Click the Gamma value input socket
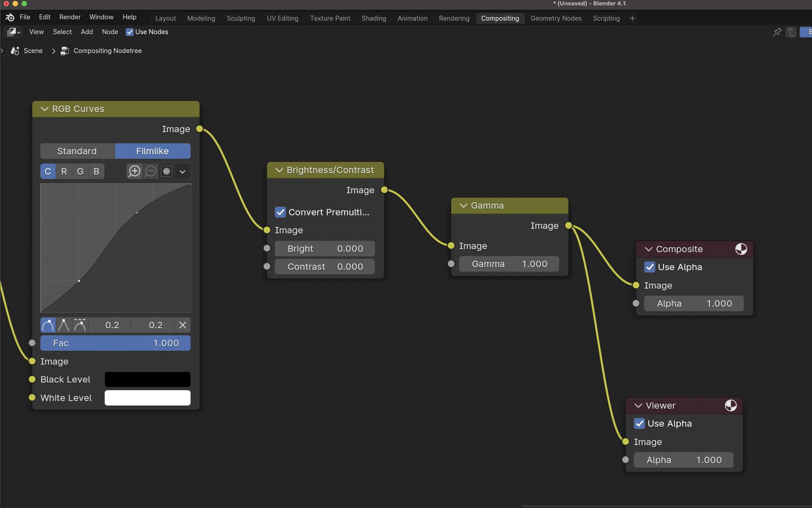Viewport: 812px width, 508px height. pos(451,264)
